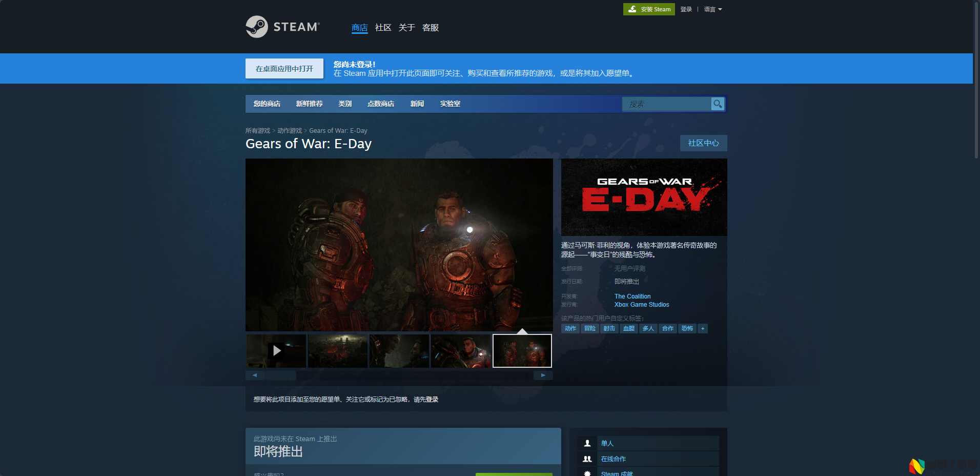980x476 pixels.
Task: Open the 新鲜推荐 menu
Action: tap(310, 104)
